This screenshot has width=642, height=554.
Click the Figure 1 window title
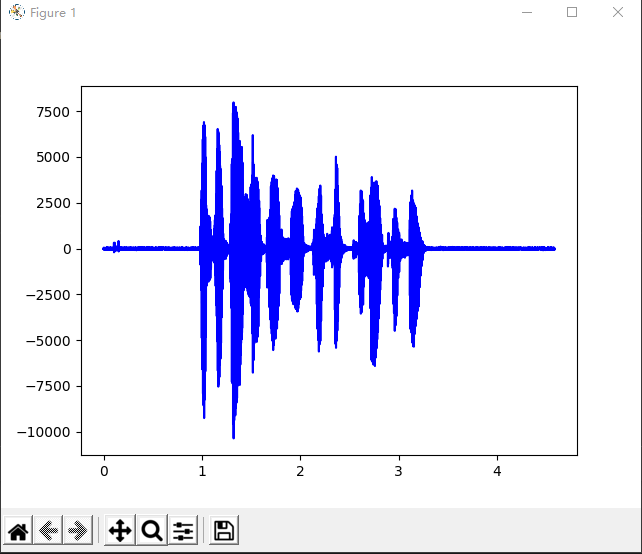tap(53, 13)
